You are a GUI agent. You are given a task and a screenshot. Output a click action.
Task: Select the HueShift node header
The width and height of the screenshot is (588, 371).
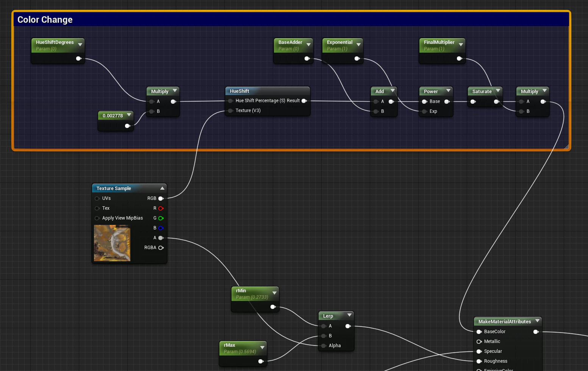[x=267, y=91]
